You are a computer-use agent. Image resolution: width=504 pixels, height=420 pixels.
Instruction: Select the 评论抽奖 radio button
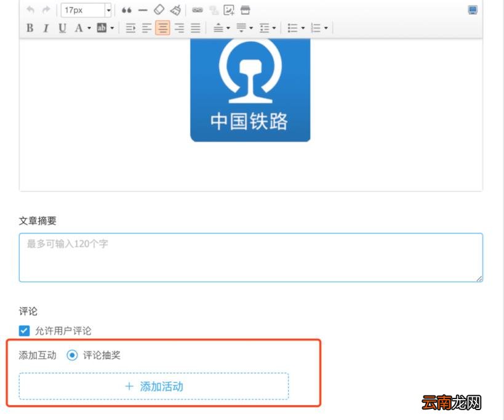72,355
